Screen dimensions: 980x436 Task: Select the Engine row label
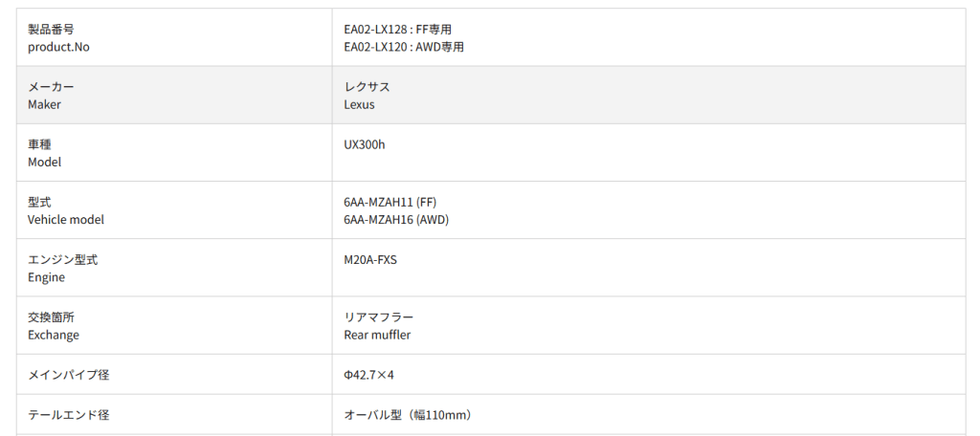(47, 276)
